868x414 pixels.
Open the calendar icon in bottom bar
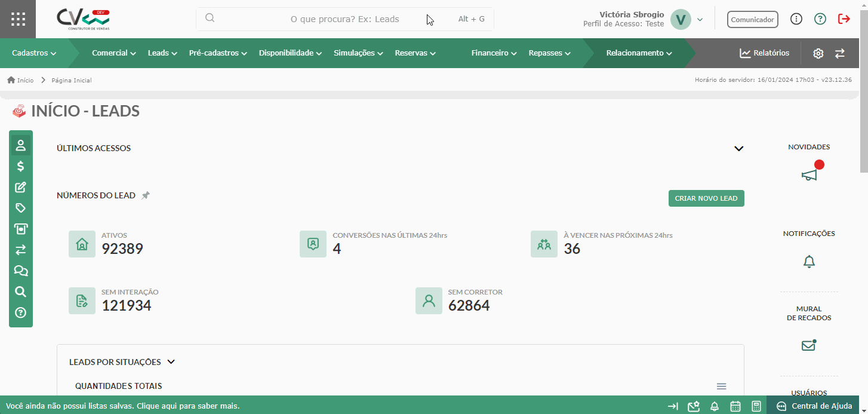pyautogui.click(x=735, y=406)
